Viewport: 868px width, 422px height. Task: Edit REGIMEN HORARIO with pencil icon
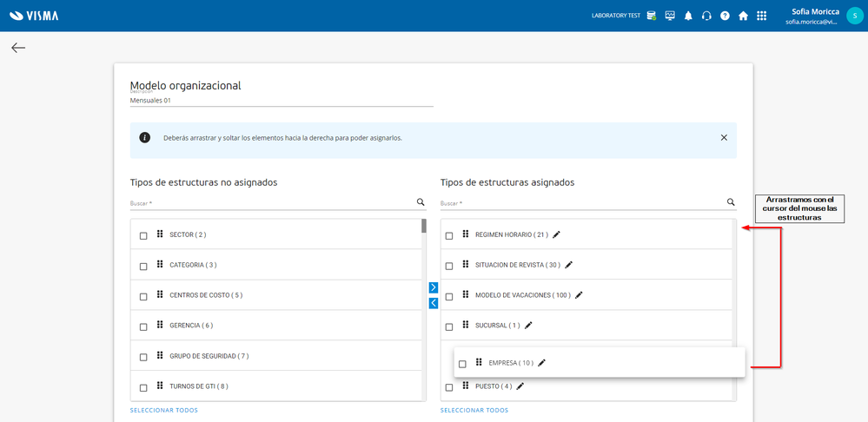click(x=557, y=234)
